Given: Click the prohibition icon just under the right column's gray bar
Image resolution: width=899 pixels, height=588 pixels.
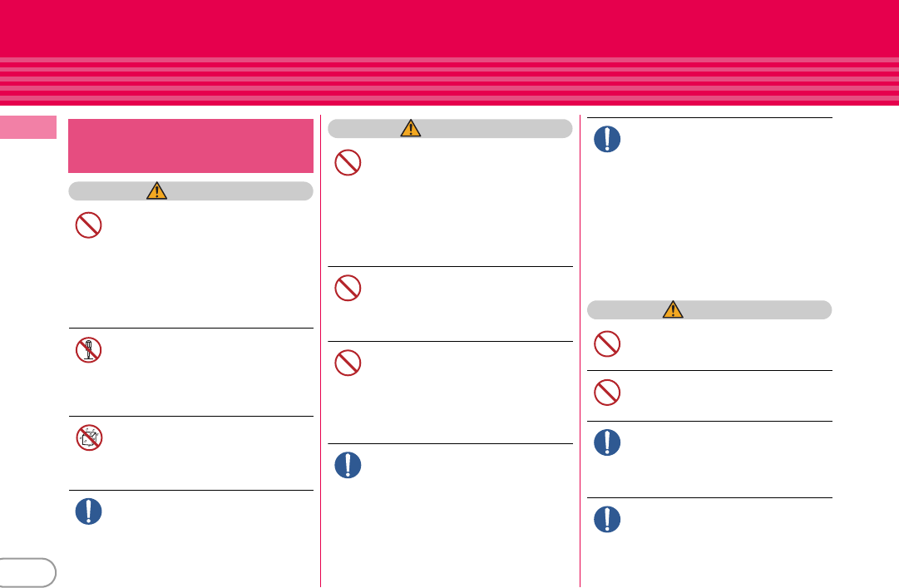Looking at the screenshot, I should pos(607,343).
